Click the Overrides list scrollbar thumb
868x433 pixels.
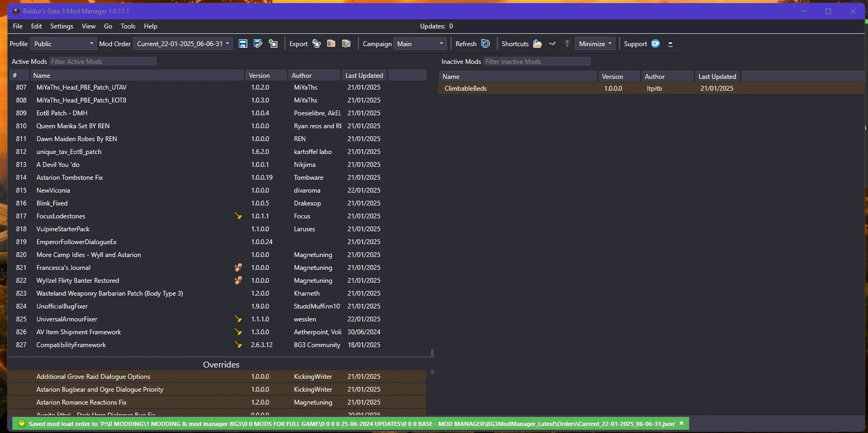(432, 371)
